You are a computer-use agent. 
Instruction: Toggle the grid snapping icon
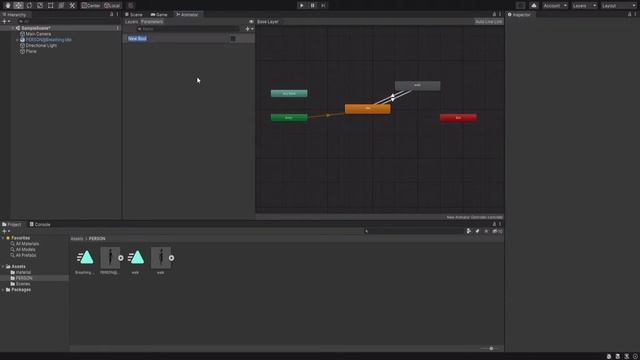131,5
